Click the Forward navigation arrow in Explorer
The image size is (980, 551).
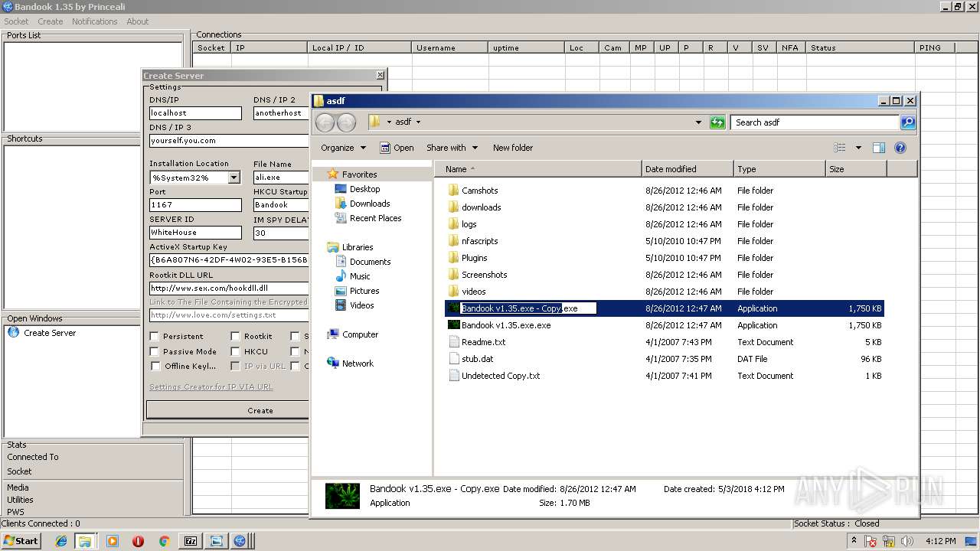(x=346, y=122)
